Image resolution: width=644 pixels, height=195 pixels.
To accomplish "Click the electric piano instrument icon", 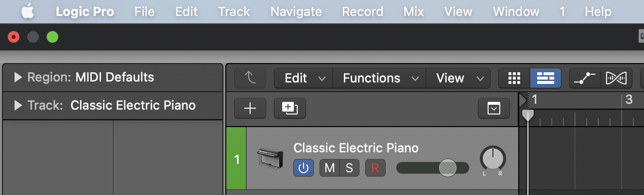I will (x=270, y=159).
